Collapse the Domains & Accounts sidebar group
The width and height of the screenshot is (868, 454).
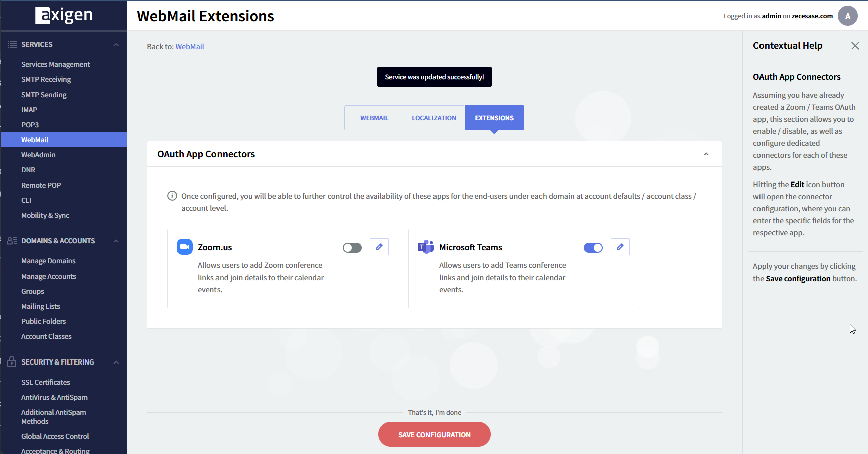[116, 241]
